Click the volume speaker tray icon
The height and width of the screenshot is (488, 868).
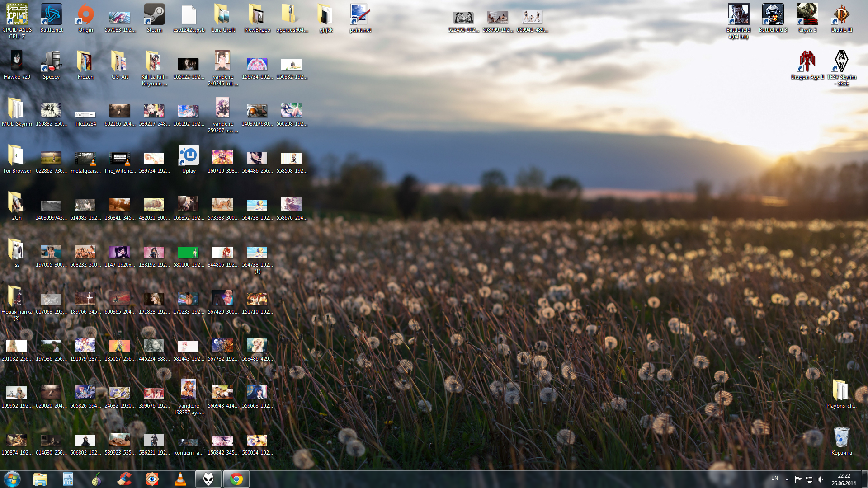(820, 479)
